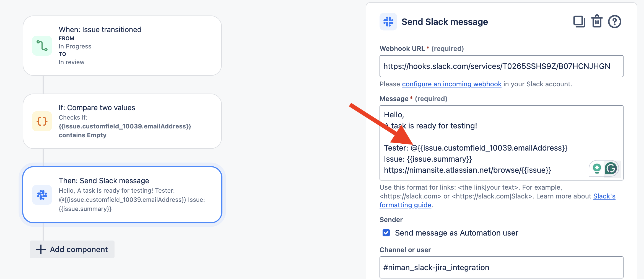Click the duplicate component icon
Viewport: 644px width, 279px height.
[579, 22]
